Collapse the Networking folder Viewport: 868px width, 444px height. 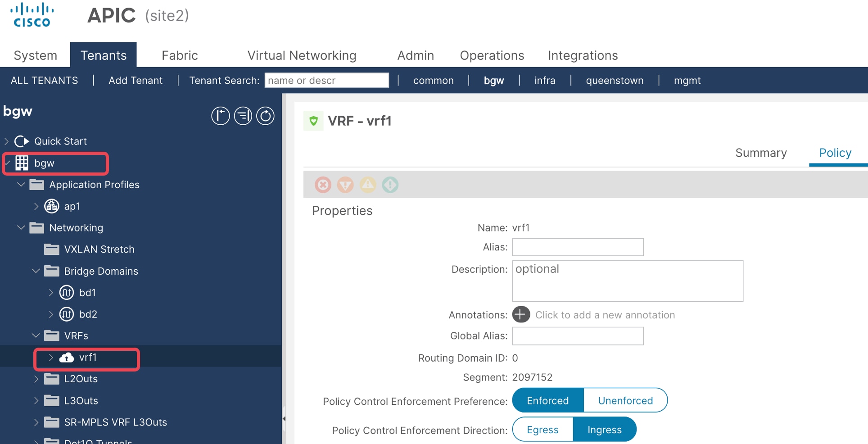(21, 228)
